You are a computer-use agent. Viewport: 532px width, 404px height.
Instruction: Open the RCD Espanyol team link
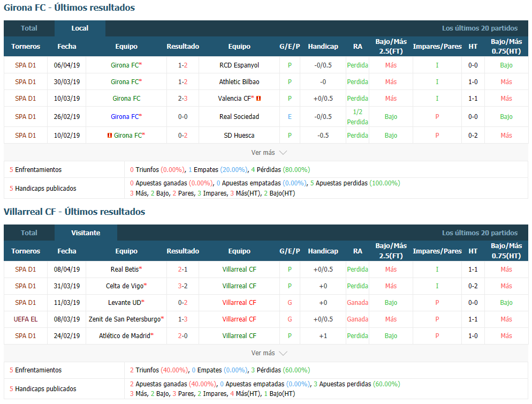pos(239,65)
